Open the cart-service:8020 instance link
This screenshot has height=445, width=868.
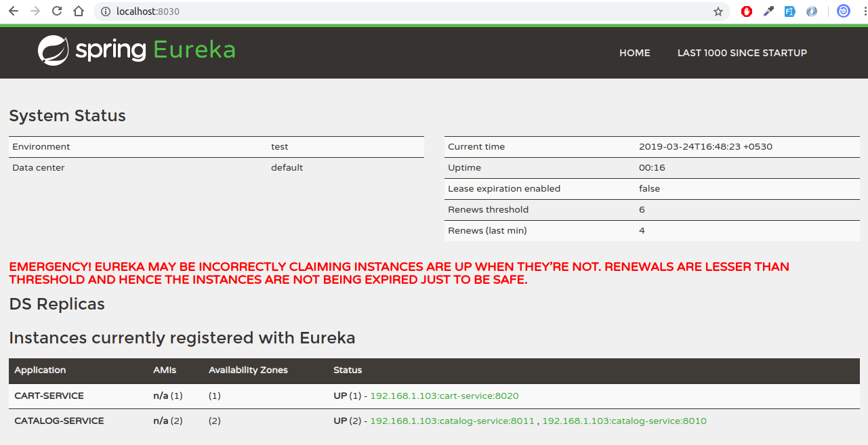[445, 396]
